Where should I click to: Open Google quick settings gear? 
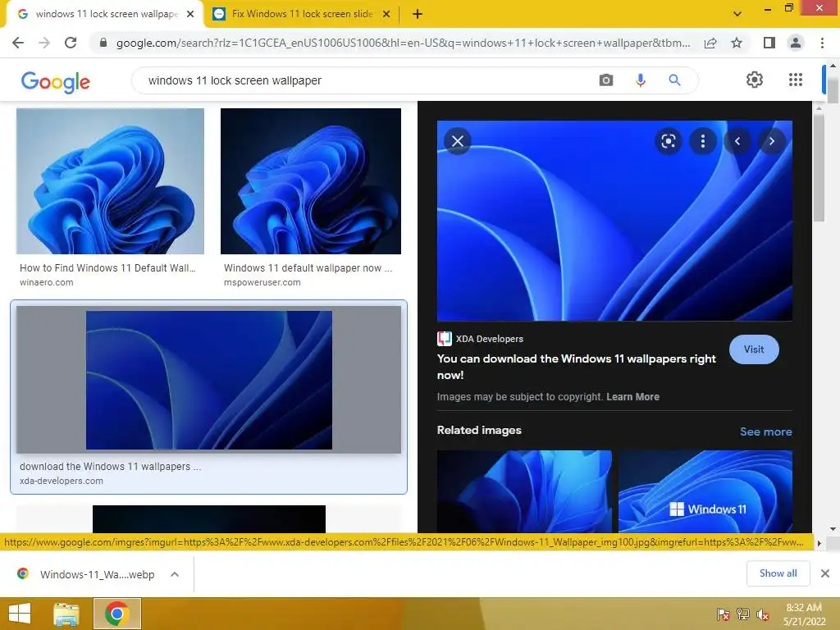click(755, 80)
